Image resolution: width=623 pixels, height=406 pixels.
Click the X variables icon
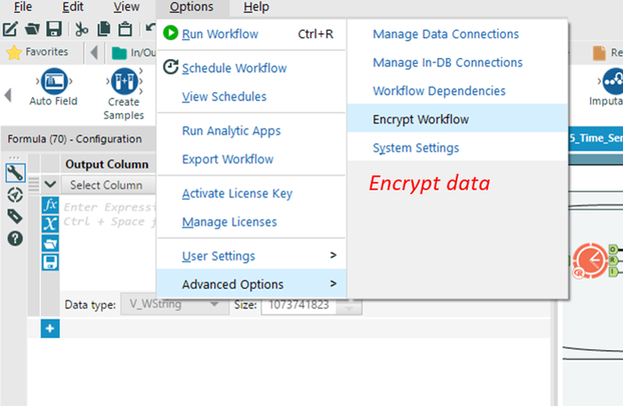pyautogui.click(x=50, y=224)
